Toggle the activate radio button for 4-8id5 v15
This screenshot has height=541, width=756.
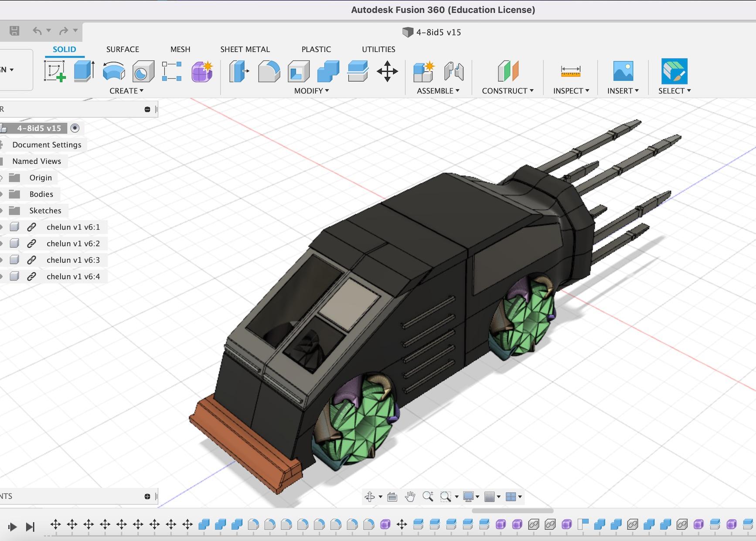pyautogui.click(x=75, y=128)
